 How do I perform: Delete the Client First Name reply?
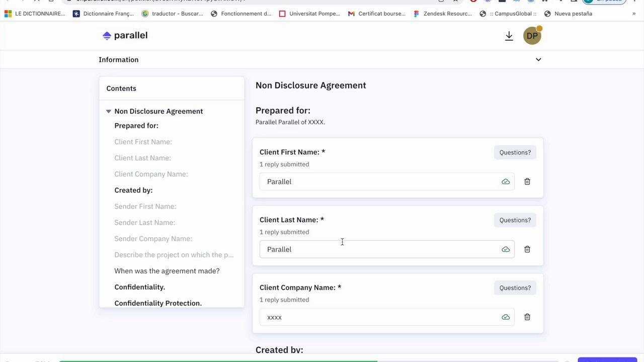click(527, 182)
